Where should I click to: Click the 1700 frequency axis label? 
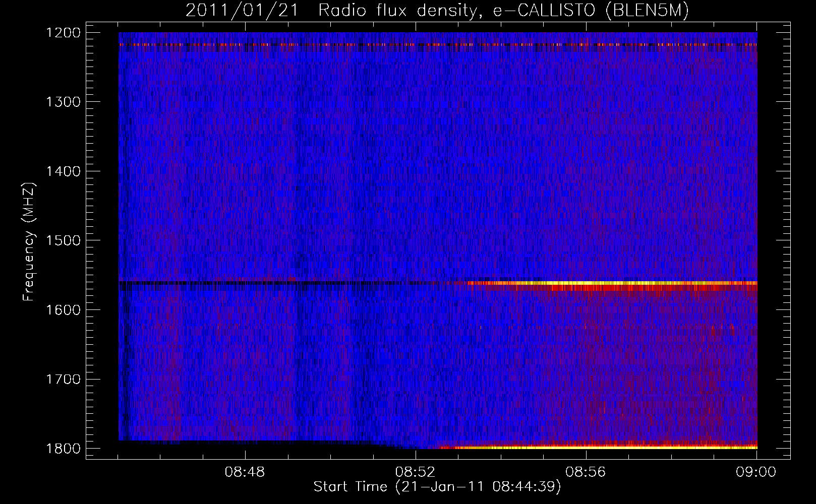tap(63, 379)
